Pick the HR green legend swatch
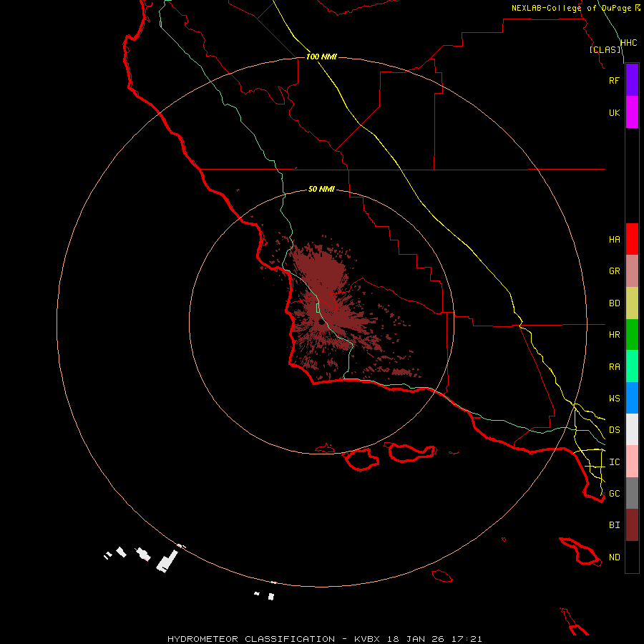This screenshot has width=644, height=644. point(632,335)
